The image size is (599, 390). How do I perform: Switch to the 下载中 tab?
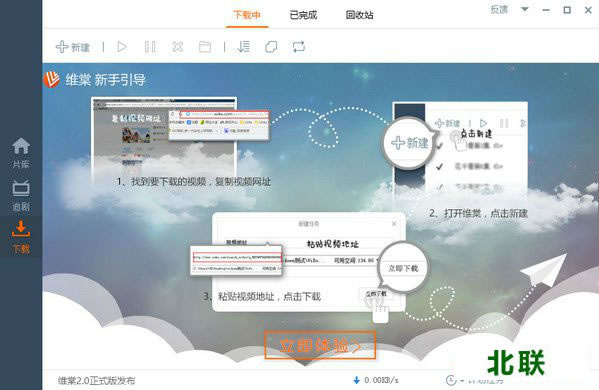pos(247,15)
